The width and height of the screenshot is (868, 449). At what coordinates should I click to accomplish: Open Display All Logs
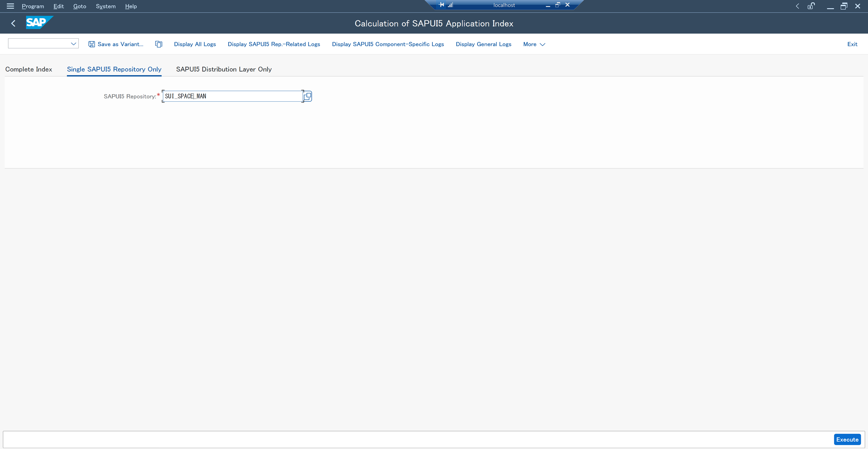(195, 44)
